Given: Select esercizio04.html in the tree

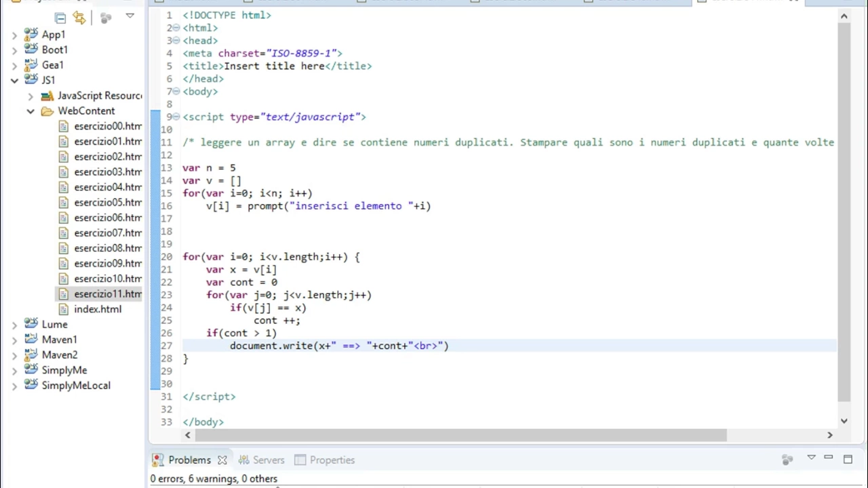Looking at the screenshot, I should [x=108, y=187].
